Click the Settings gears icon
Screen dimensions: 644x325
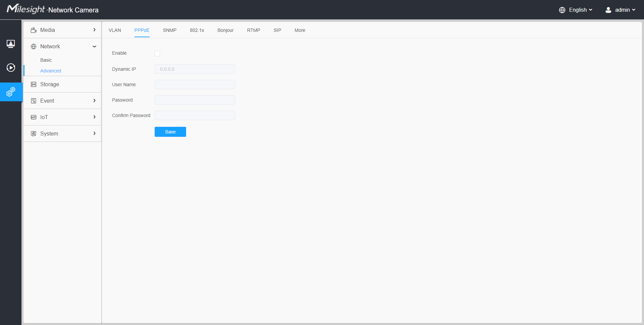[11, 92]
